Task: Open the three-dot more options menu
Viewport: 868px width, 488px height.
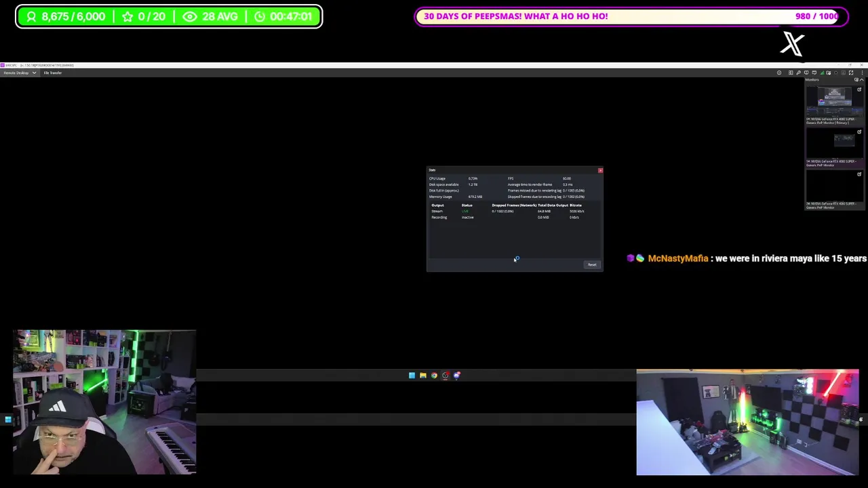Action: point(863,73)
